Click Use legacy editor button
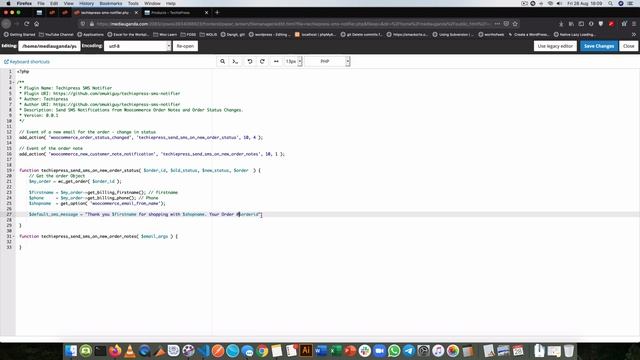 [x=555, y=46]
